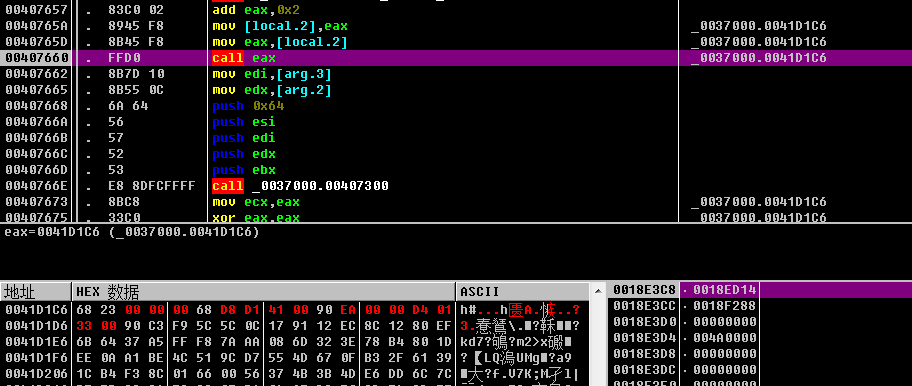Screen dimensions: 912x386
Task: Select the 'call _0037000.00407300' instruction
Action: (x=300, y=186)
